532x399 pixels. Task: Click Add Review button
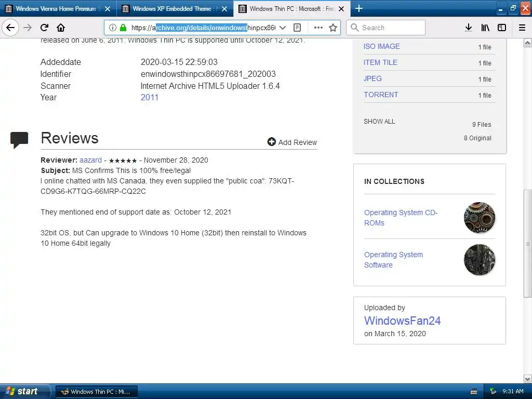click(292, 142)
